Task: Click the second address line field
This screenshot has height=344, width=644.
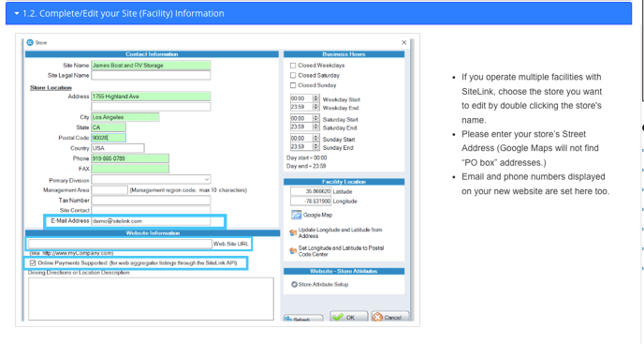Action: point(151,107)
